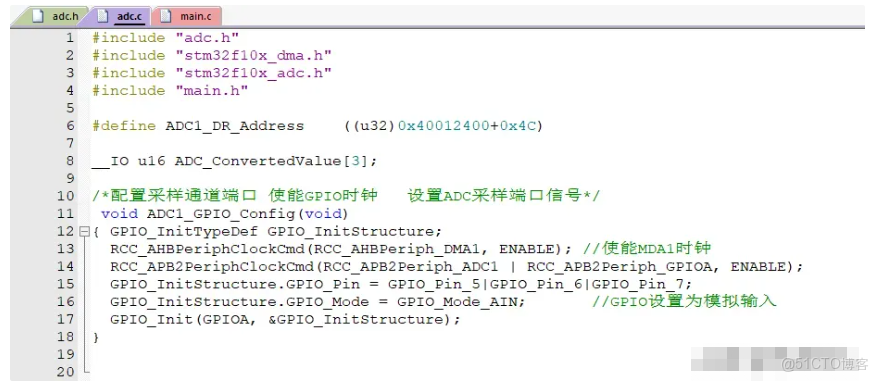Click the main.c file icon
The image size is (879, 381).
coord(165,16)
